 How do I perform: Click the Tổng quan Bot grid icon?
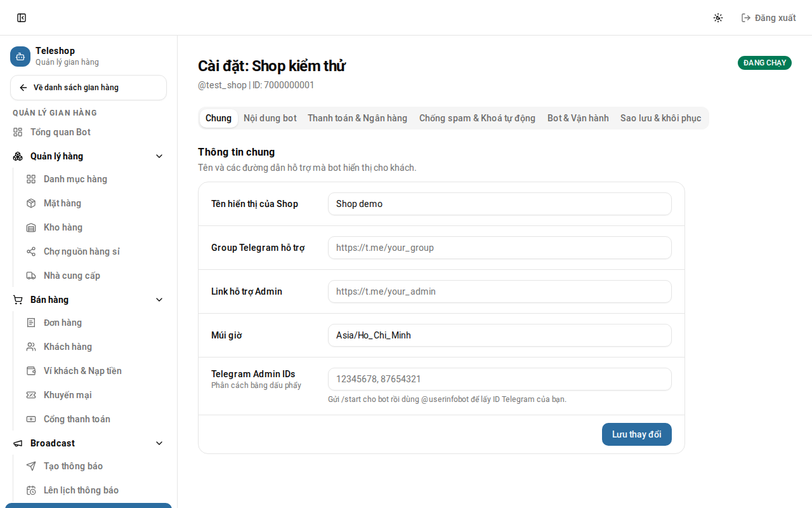[18, 132]
